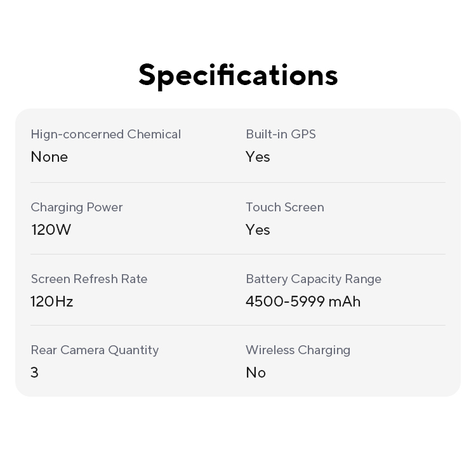Select the 120W charging power value
This screenshot has height=476, width=476.
click(51, 230)
